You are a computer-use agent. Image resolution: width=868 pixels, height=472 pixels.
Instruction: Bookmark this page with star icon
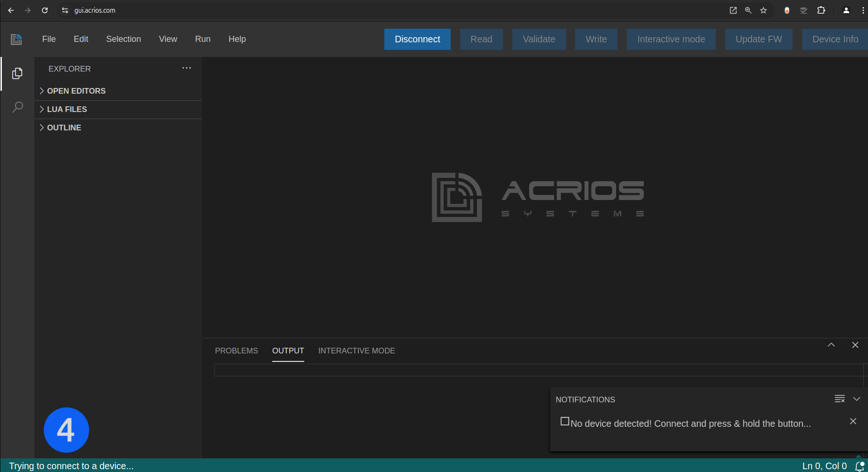tap(763, 10)
